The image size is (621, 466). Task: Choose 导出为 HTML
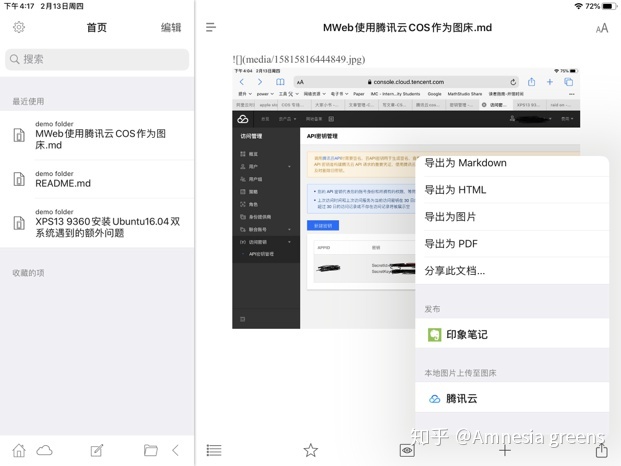click(512, 190)
